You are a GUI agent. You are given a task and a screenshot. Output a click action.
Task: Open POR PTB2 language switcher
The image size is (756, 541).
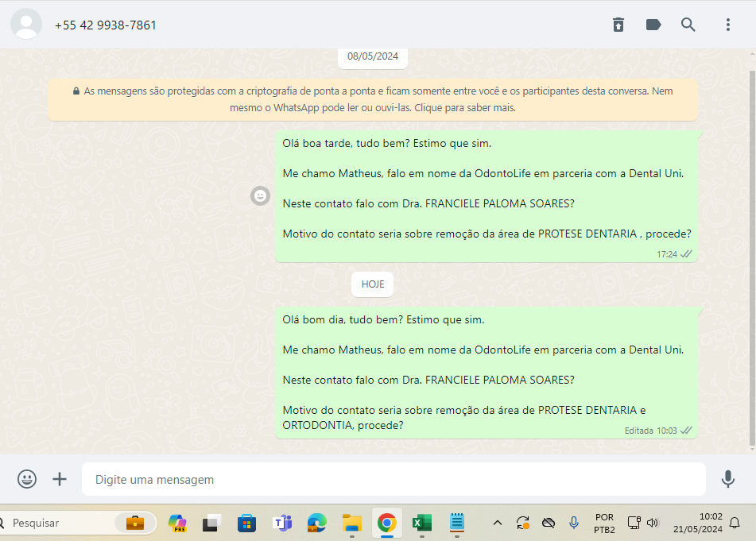(x=604, y=524)
